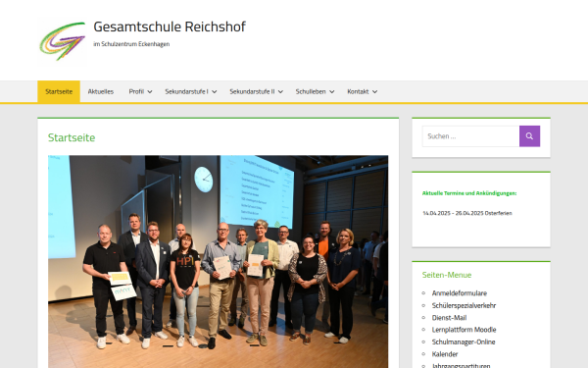Click the Osterferien date announcement text
This screenshot has height=368, width=588.
tap(467, 213)
